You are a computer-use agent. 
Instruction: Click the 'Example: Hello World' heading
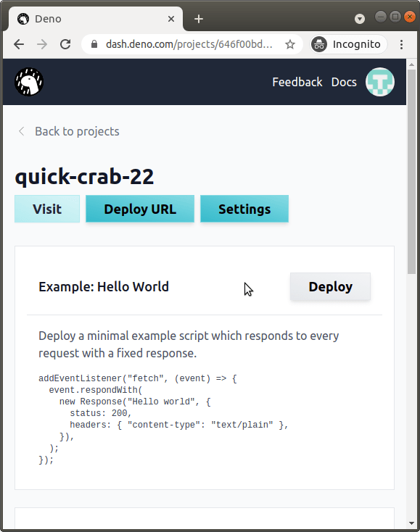click(x=104, y=287)
